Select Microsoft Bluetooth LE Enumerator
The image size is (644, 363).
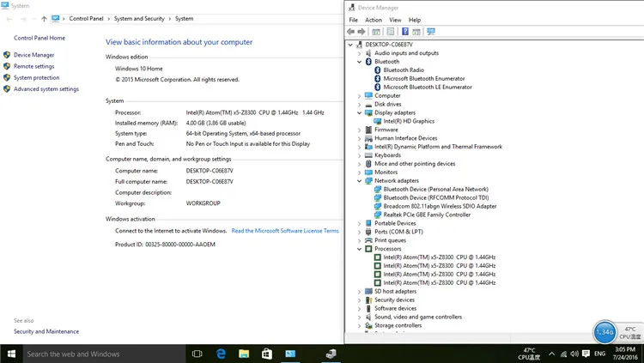point(428,87)
